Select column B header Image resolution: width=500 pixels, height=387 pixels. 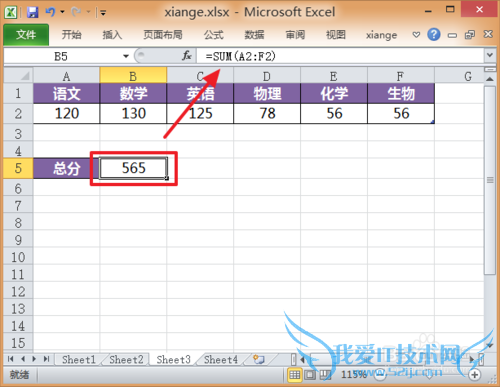133,76
